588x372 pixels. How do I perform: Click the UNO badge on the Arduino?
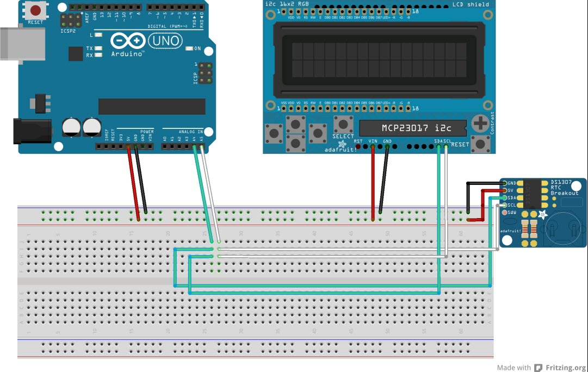tap(165, 41)
